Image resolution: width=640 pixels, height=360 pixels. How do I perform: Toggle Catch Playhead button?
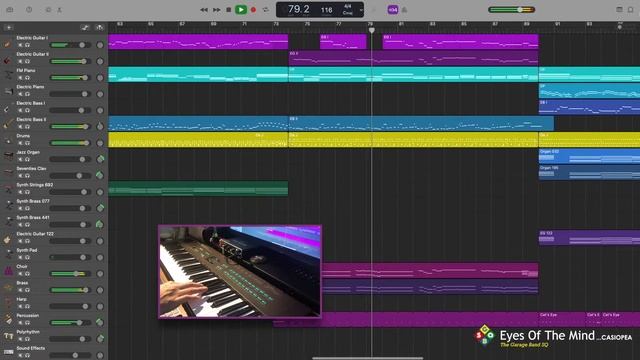coord(99,28)
